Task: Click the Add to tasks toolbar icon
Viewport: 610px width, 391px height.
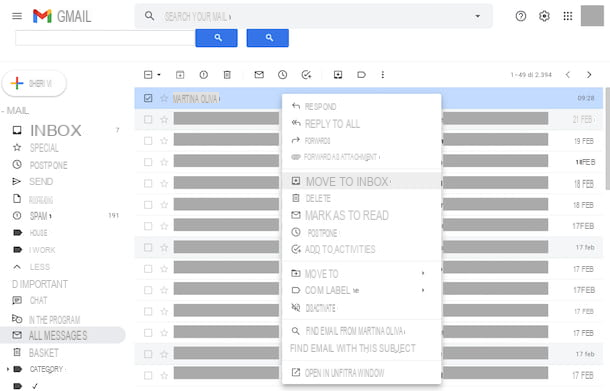Action: (307, 75)
